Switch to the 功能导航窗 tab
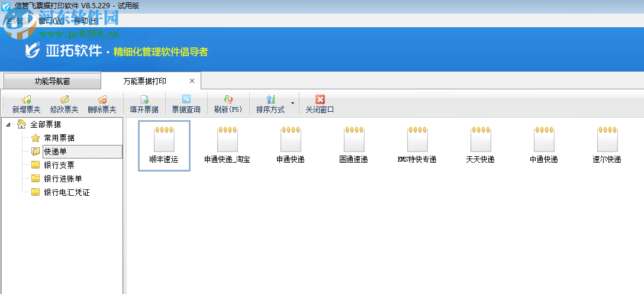Screen dimensions: 644x294 52,81
